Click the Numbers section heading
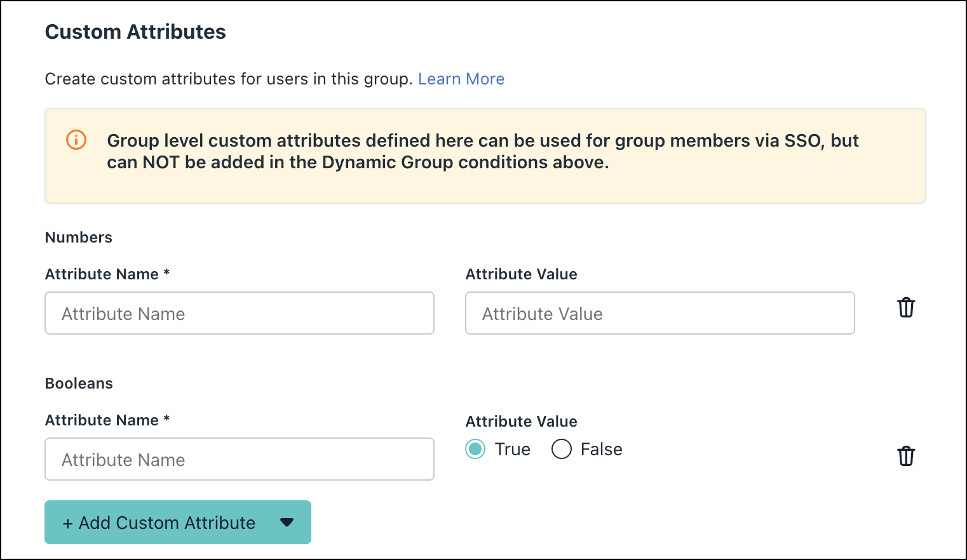 pos(78,237)
